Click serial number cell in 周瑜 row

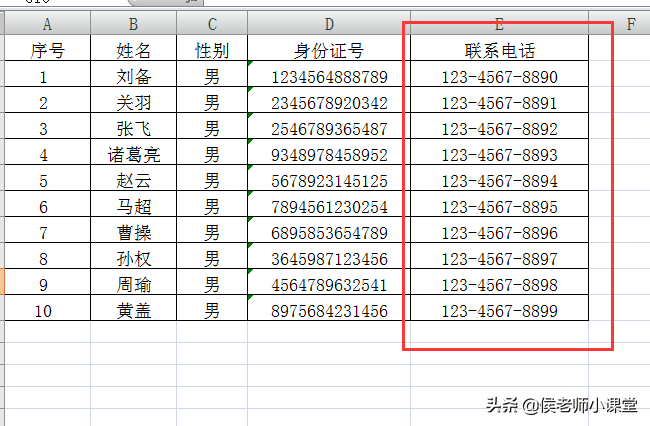[47, 282]
